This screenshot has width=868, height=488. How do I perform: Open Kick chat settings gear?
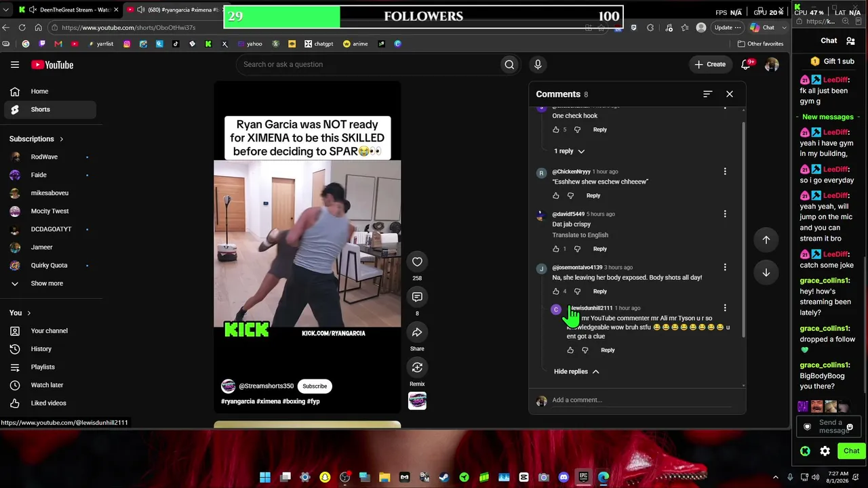coord(825,451)
